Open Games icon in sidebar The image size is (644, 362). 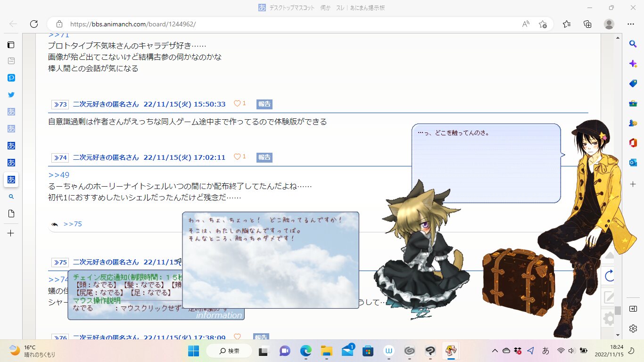(x=633, y=123)
